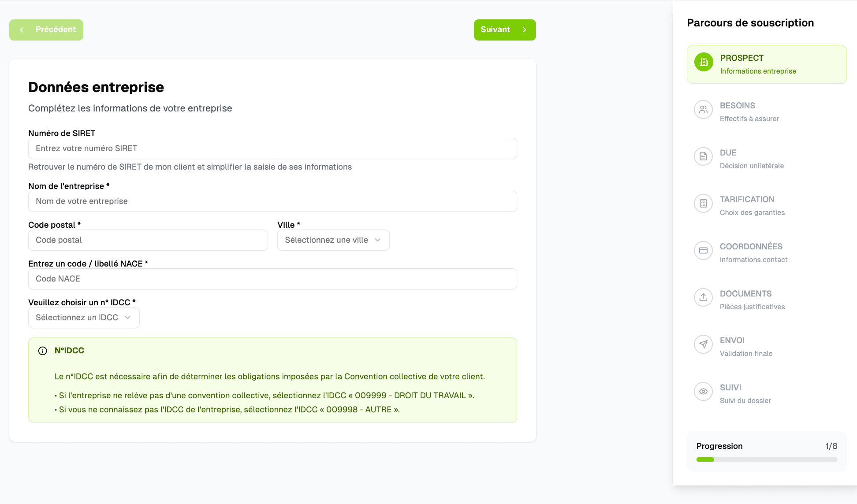Click the Code postal field

click(x=148, y=240)
